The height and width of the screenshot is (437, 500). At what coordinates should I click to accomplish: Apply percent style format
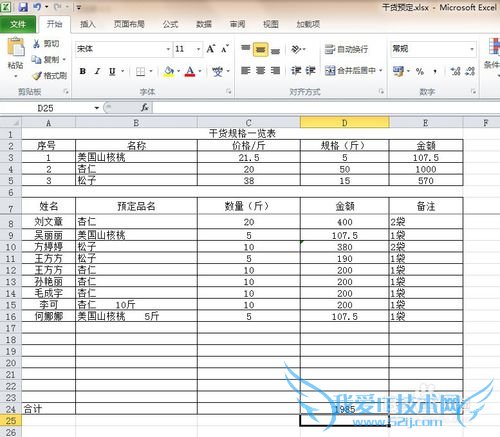click(x=420, y=71)
